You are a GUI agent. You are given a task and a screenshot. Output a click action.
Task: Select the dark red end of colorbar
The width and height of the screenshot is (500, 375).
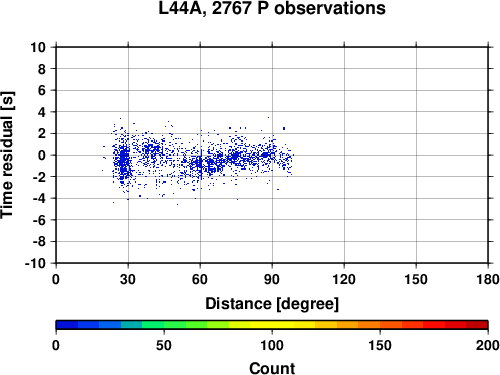click(x=477, y=325)
